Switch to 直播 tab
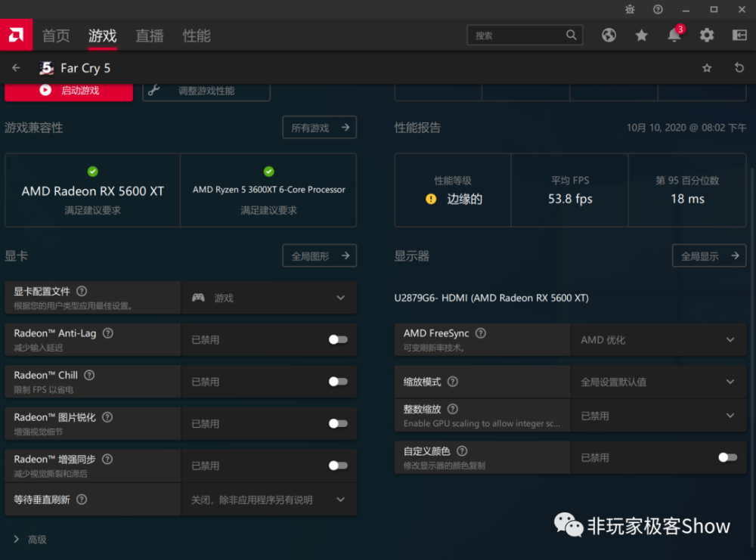The image size is (756, 560). [x=150, y=36]
